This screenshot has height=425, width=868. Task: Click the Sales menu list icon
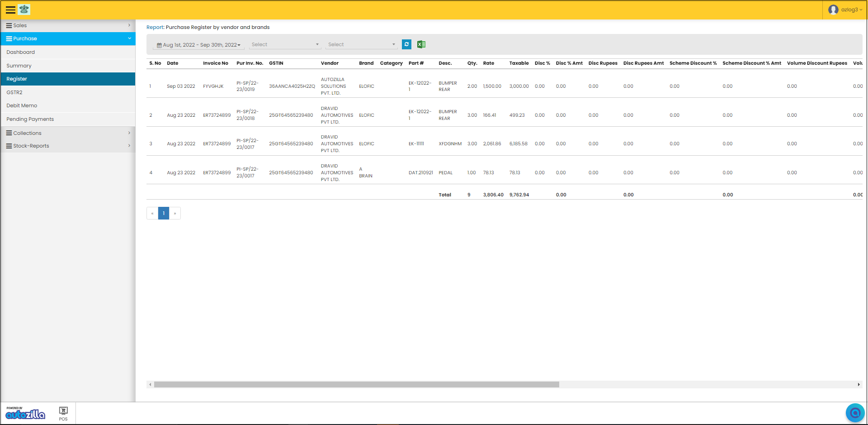pyautogui.click(x=9, y=25)
